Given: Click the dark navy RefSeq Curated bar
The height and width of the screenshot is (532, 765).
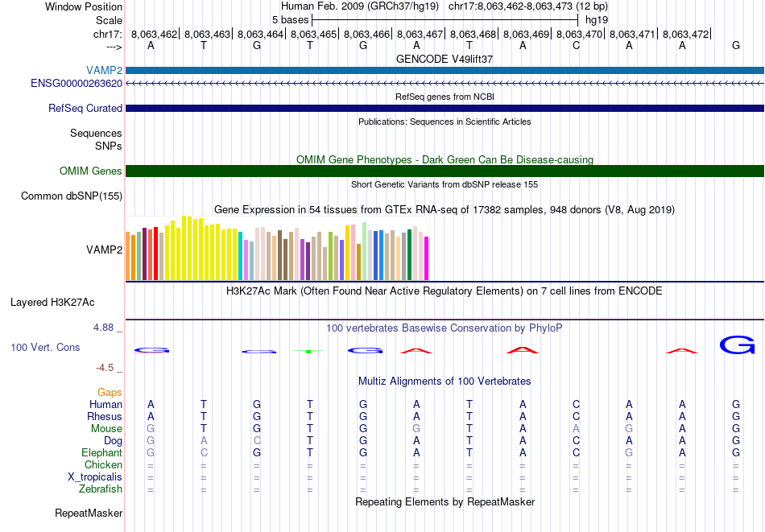Looking at the screenshot, I should tap(445, 109).
